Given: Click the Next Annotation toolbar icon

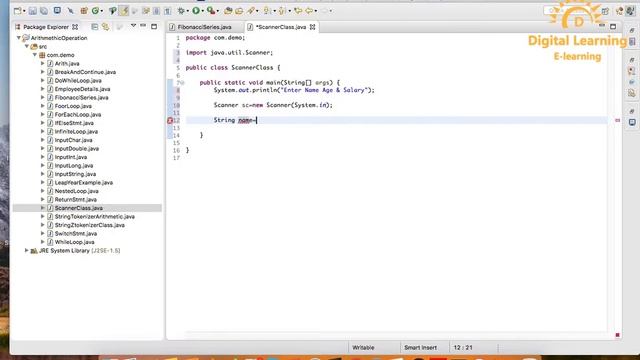Looking at the screenshot, I should (267, 11).
